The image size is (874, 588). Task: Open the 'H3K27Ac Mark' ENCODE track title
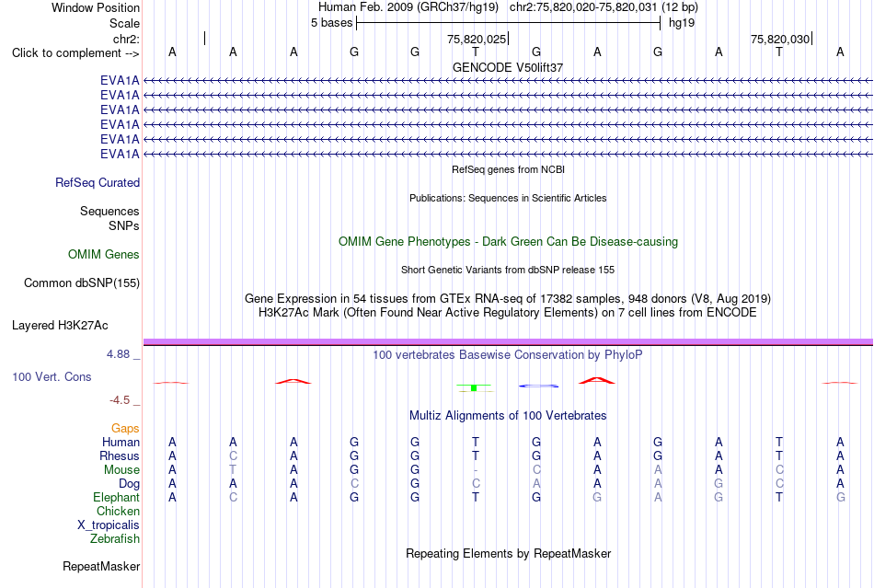(508, 313)
